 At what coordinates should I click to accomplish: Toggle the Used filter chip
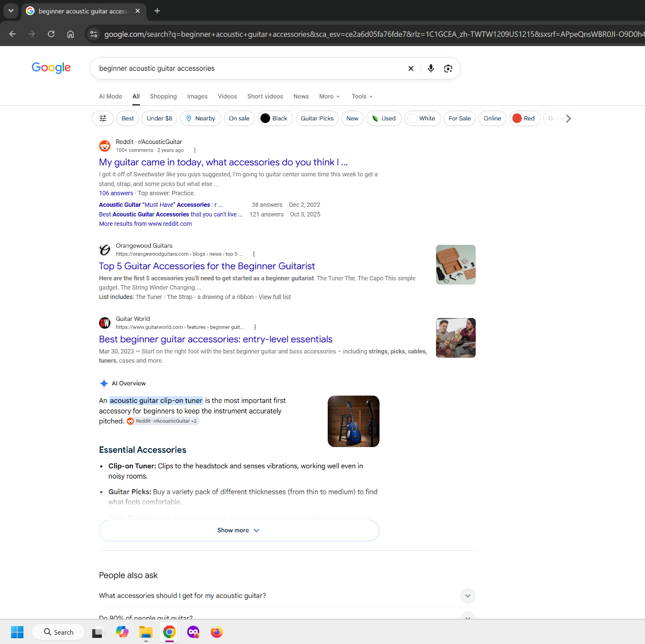(384, 119)
